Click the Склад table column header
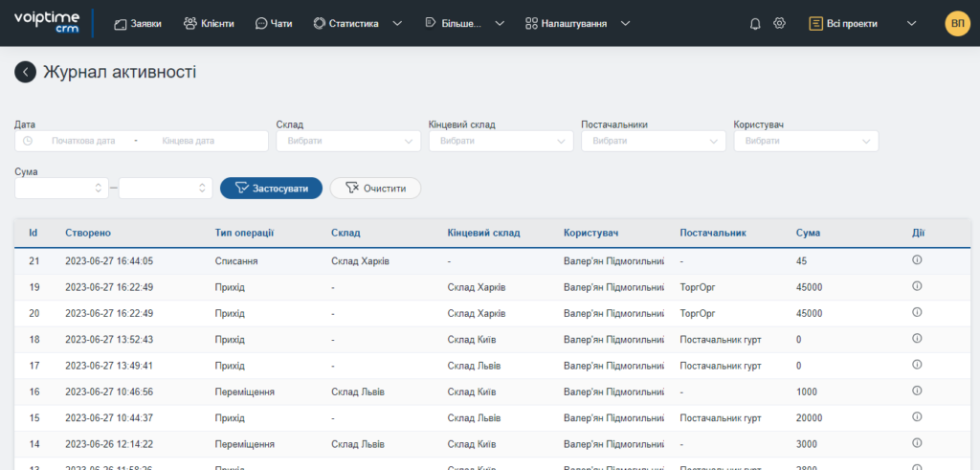 345,234
